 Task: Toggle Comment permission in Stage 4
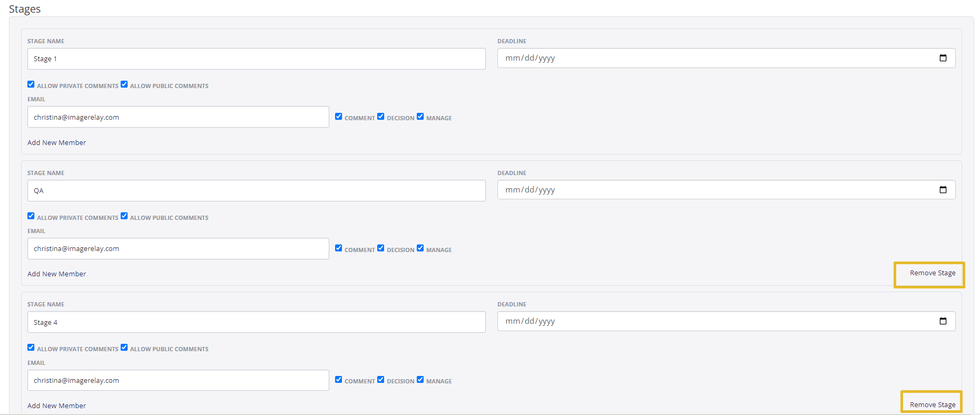click(x=339, y=380)
